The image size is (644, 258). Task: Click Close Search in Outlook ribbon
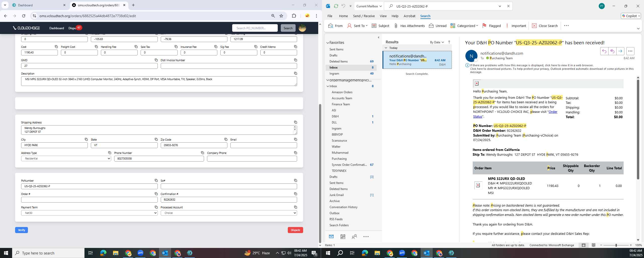tap(545, 26)
